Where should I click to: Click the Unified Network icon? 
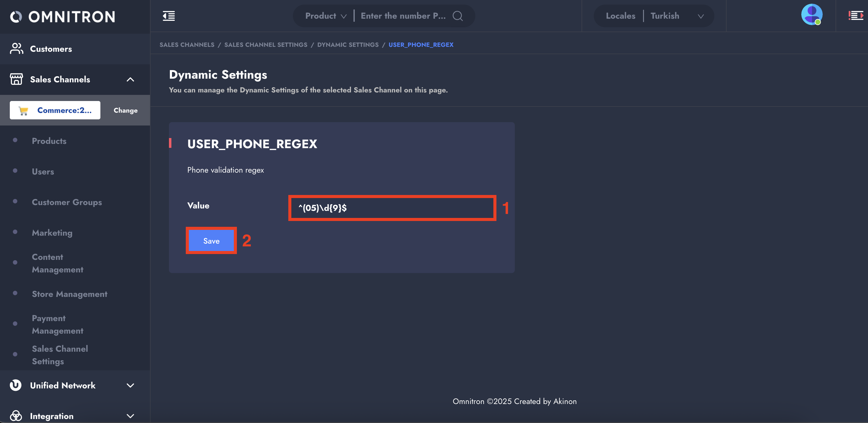[x=16, y=385]
